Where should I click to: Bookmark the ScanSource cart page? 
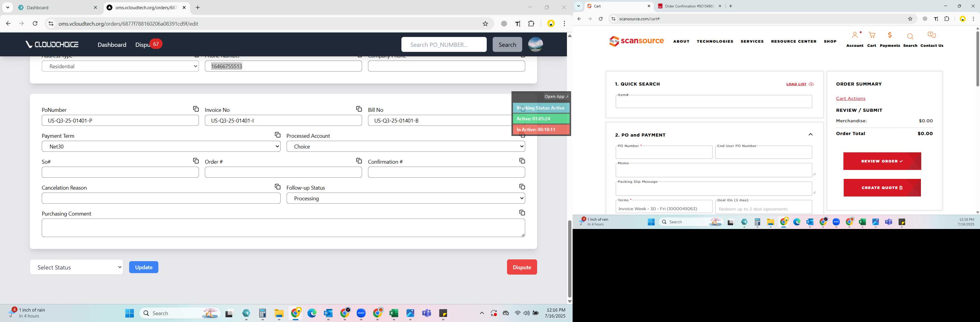pos(910,19)
